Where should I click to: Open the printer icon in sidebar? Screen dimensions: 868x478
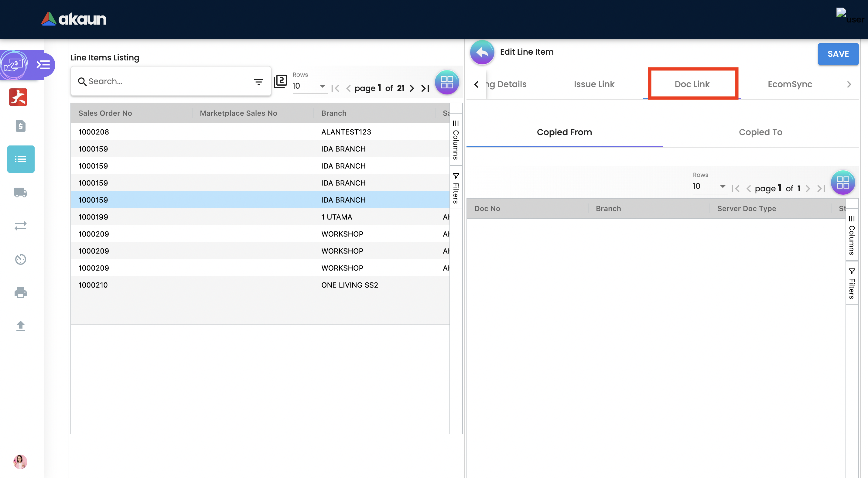(21, 292)
